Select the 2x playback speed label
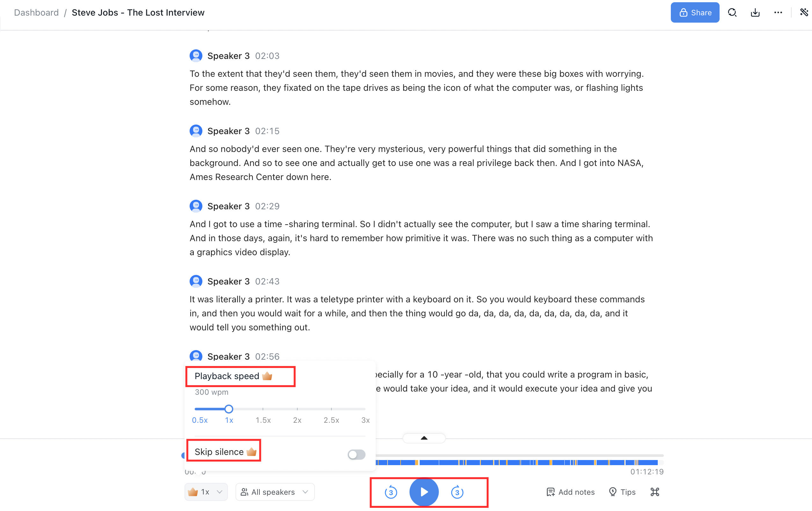The height and width of the screenshot is (511, 812). (x=297, y=420)
